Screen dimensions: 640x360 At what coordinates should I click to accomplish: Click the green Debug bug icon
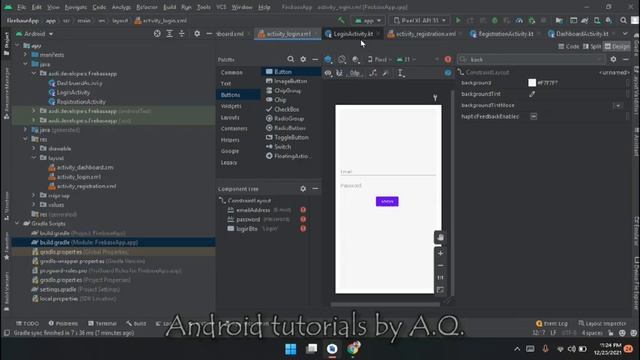point(494,20)
